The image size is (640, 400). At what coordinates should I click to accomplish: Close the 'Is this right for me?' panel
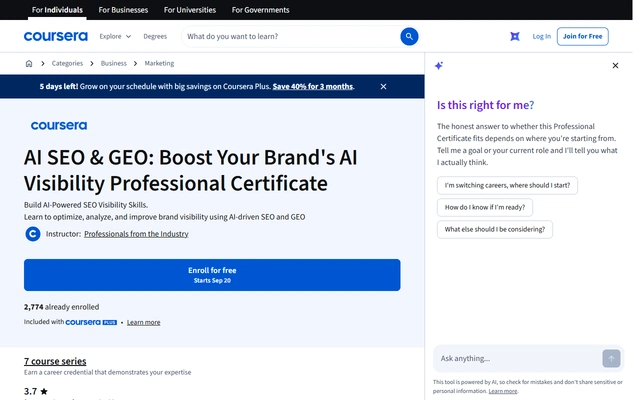[615, 66]
